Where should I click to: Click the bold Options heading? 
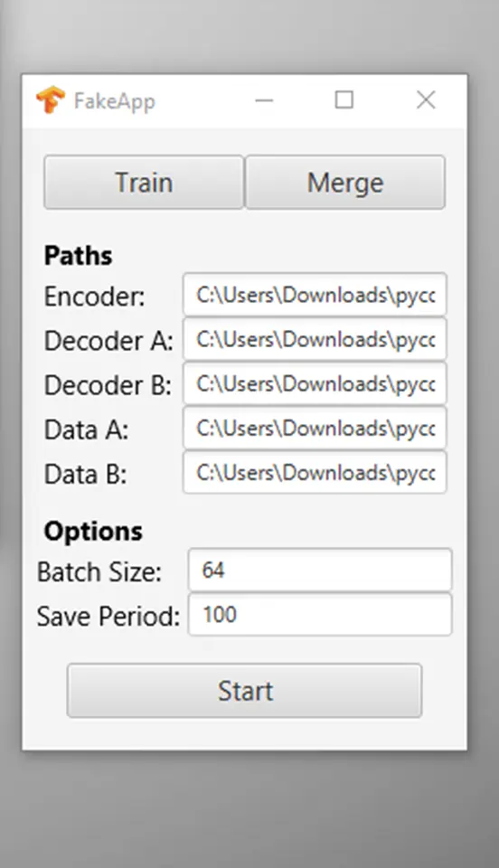[93, 532]
